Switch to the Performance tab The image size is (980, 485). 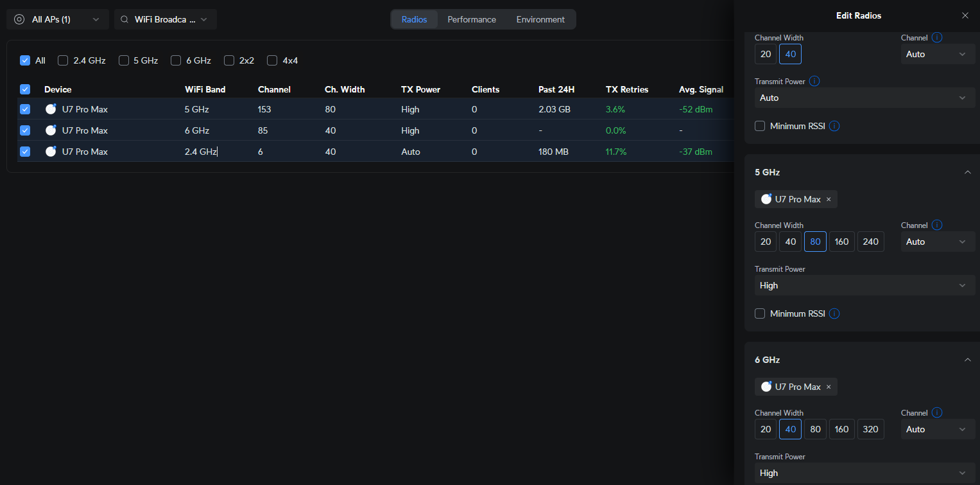pos(472,19)
